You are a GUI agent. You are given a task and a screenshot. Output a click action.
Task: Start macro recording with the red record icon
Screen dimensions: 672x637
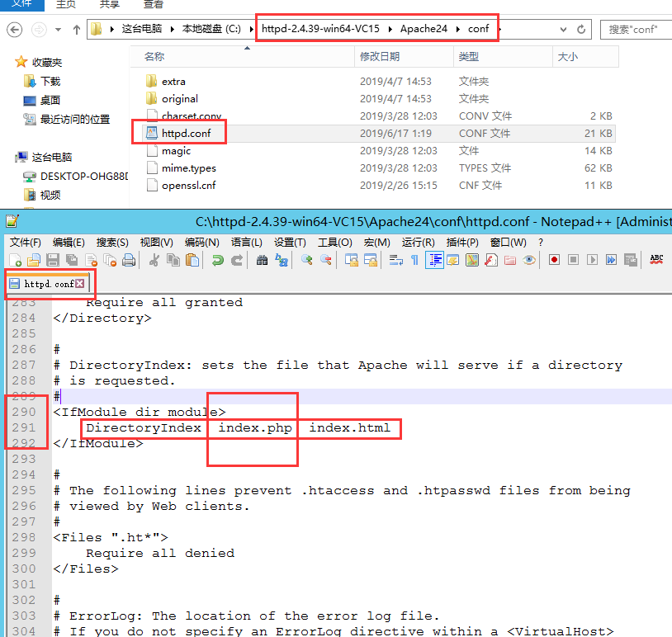pos(554,260)
